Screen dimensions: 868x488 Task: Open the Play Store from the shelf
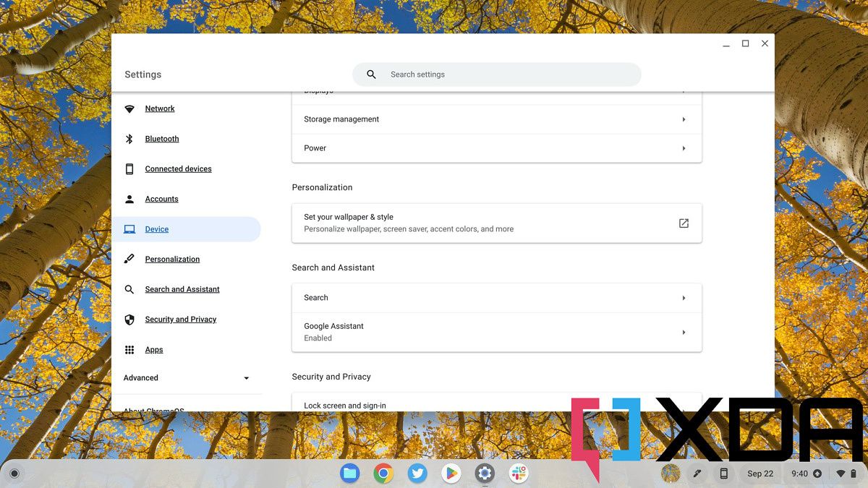coord(451,474)
